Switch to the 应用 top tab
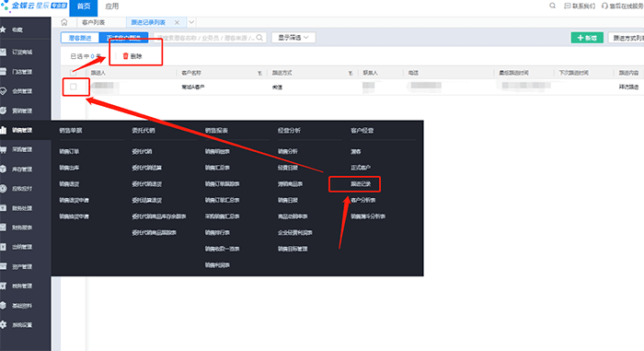644x351 pixels. [111, 6]
